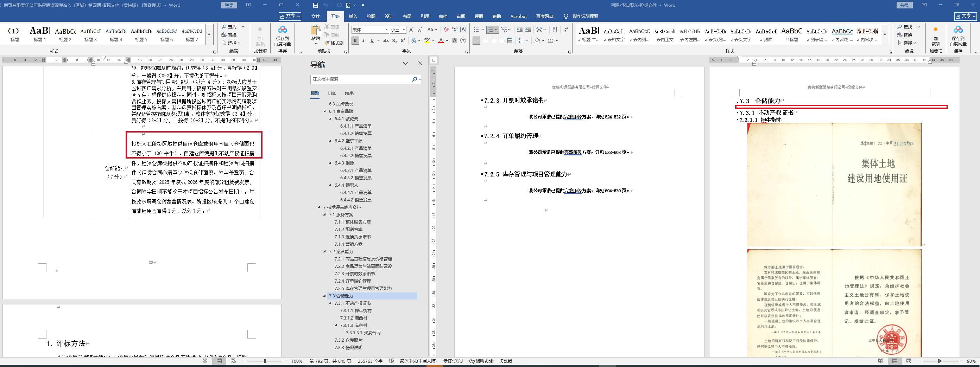This screenshot has width=980, height=367.
Task: Click Save to Baidu Netdisk in left window
Action: (282, 36)
